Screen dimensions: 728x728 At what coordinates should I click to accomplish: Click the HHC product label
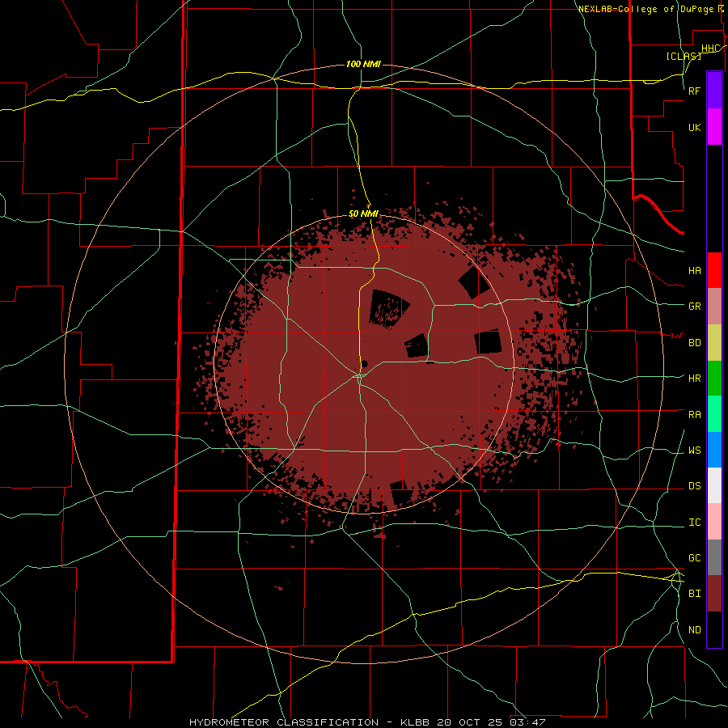710,49
